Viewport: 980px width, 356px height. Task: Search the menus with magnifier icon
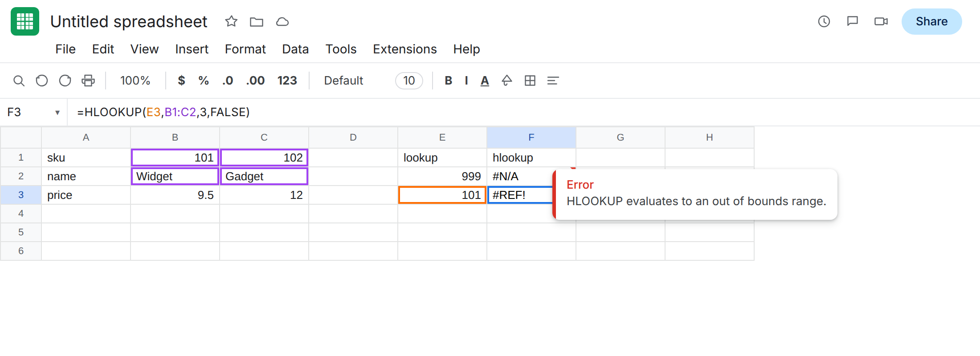[19, 81]
